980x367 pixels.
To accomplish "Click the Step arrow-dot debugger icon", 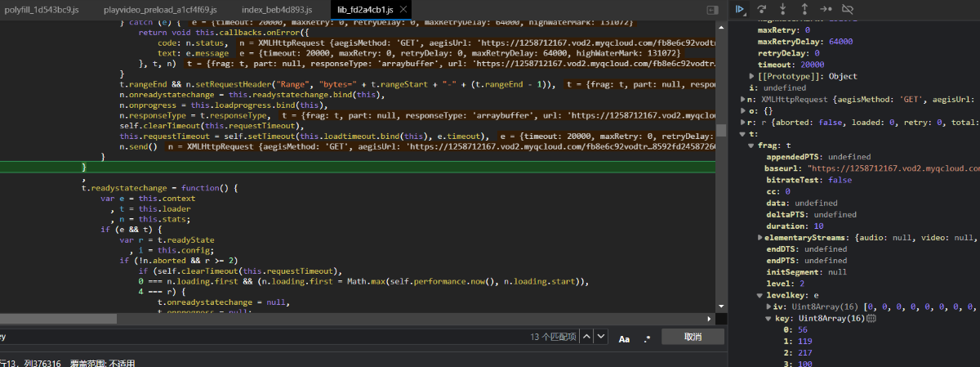I will [x=826, y=9].
